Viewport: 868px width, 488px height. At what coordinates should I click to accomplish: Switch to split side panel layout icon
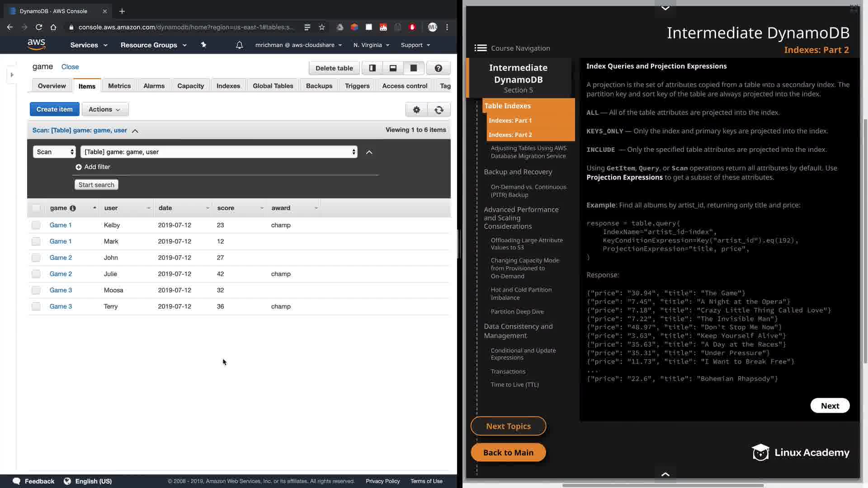point(373,68)
